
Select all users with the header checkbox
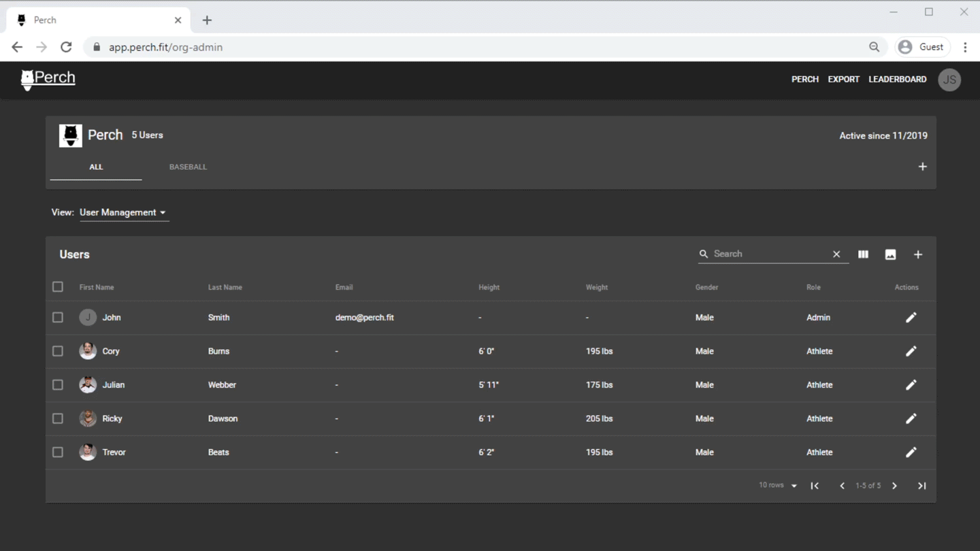[x=58, y=287]
